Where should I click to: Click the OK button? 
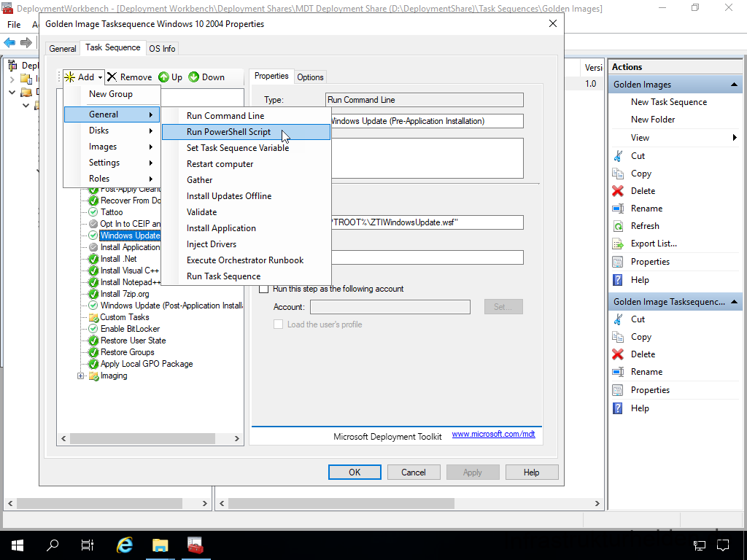(355, 472)
